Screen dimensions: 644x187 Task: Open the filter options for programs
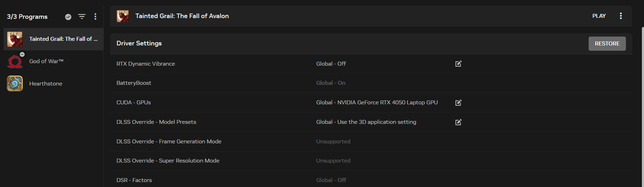(x=82, y=16)
